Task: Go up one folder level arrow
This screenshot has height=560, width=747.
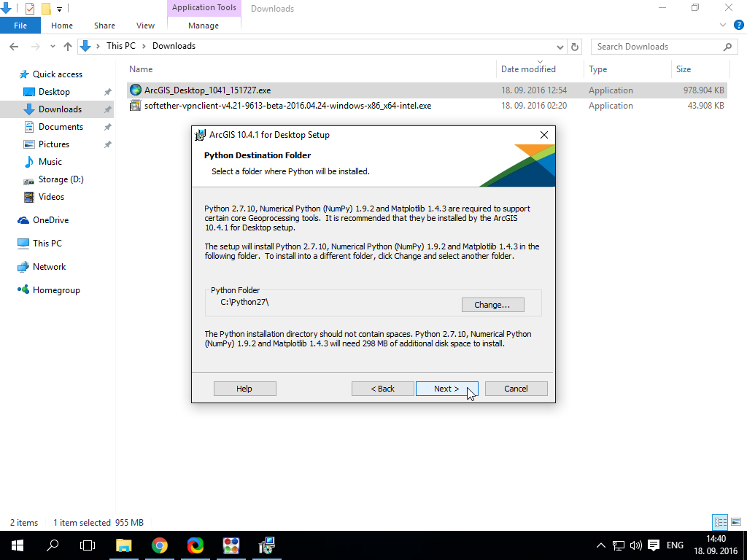Action: [68, 46]
